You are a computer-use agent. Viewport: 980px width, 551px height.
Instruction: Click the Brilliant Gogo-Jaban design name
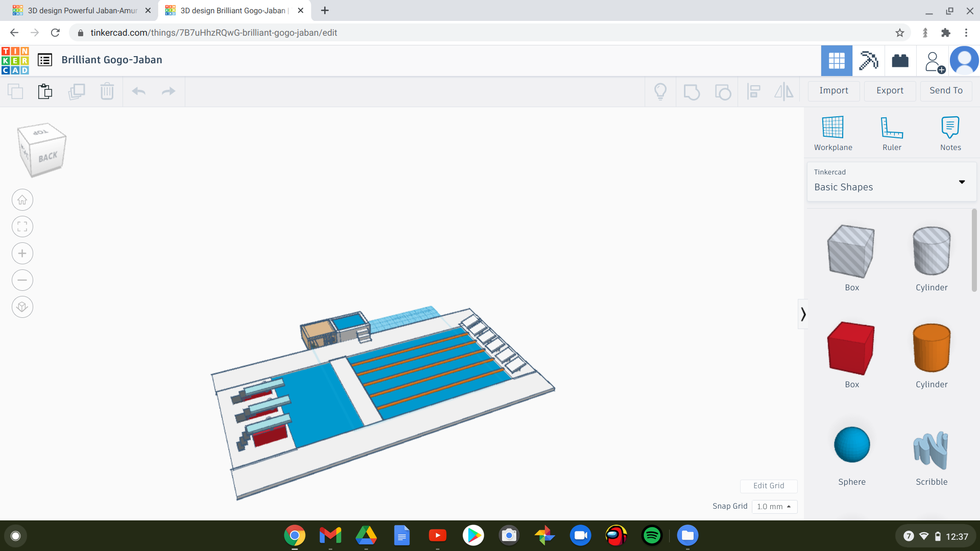click(x=112, y=60)
